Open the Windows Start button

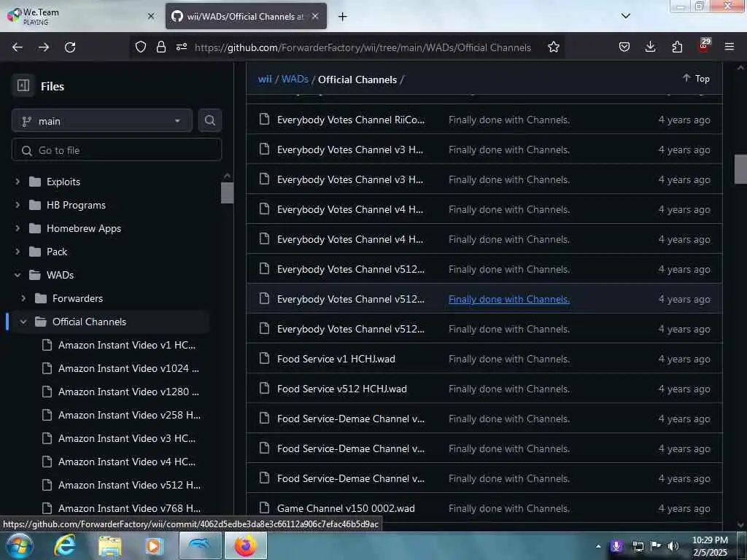click(19, 545)
